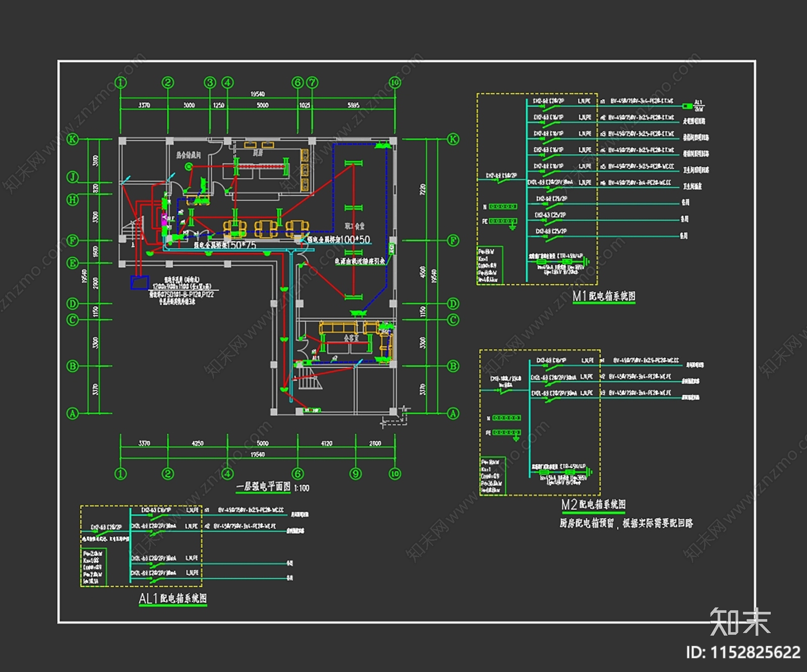Click the note "厨房配电箱预留，根据实际需要配回路"
Image resolution: width=807 pixels, height=672 pixels.
pyautogui.click(x=626, y=523)
